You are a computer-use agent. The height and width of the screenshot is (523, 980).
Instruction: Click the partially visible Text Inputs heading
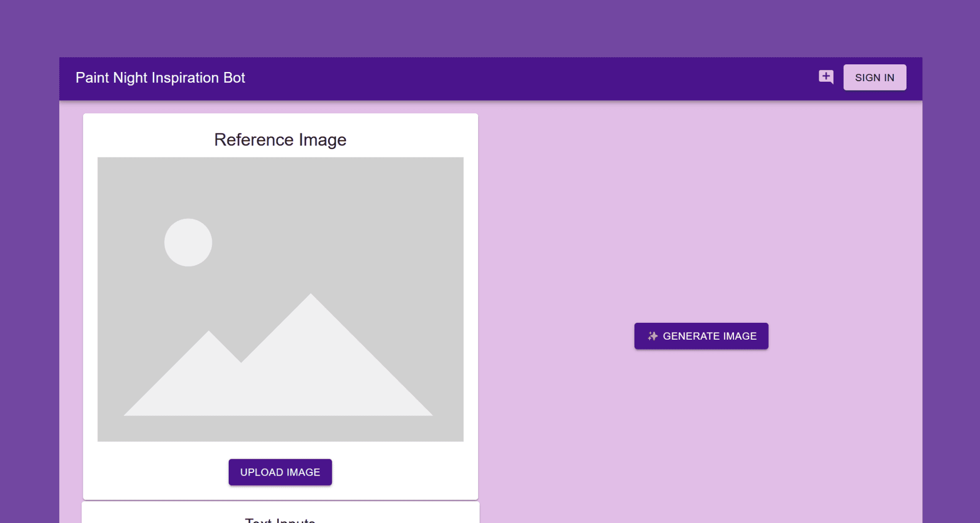point(280,520)
